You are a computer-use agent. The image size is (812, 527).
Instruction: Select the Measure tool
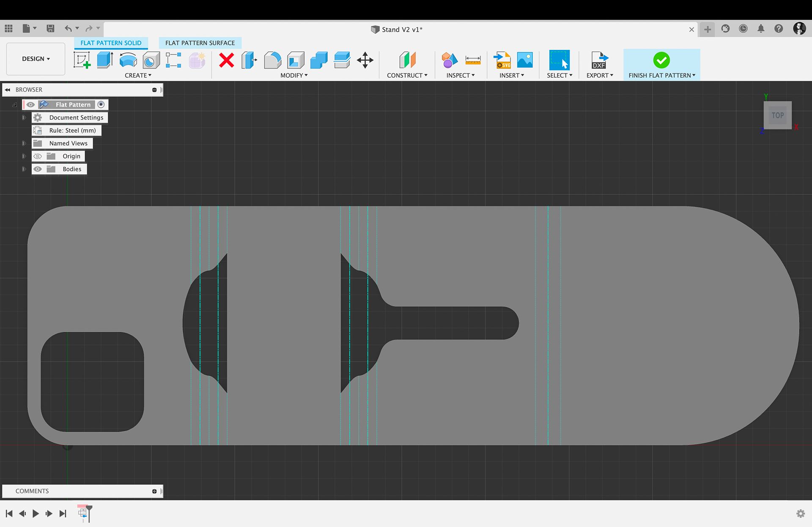pos(473,60)
